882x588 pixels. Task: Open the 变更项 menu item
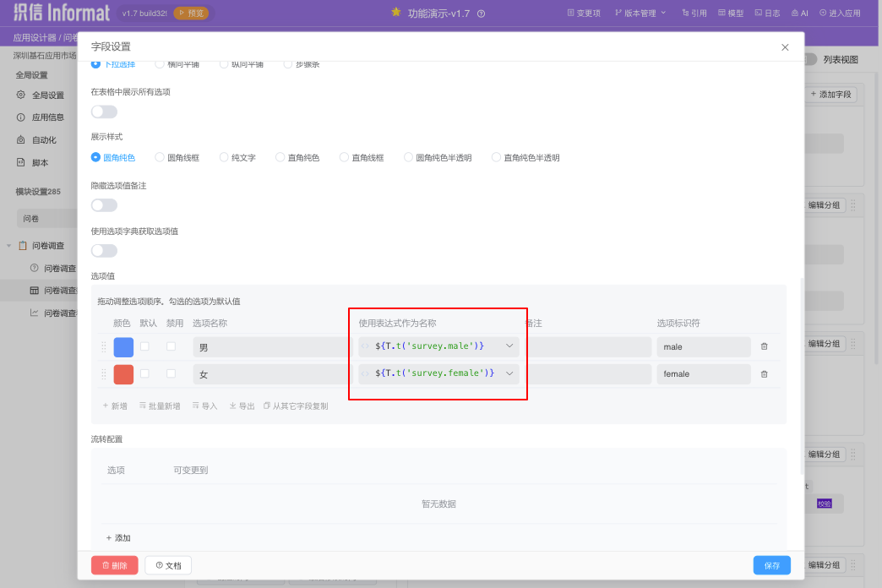pyautogui.click(x=584, y=13)
